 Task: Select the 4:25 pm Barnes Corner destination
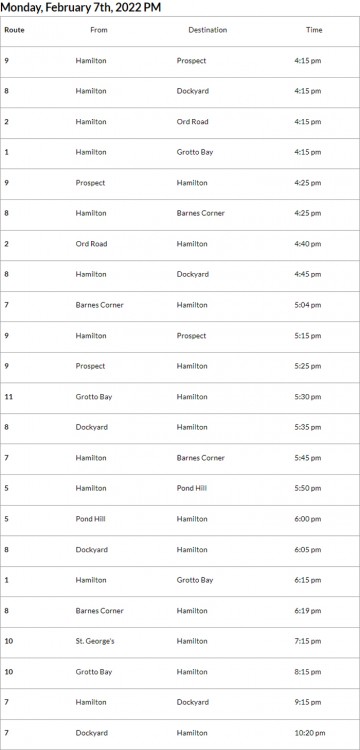(200, 213)
